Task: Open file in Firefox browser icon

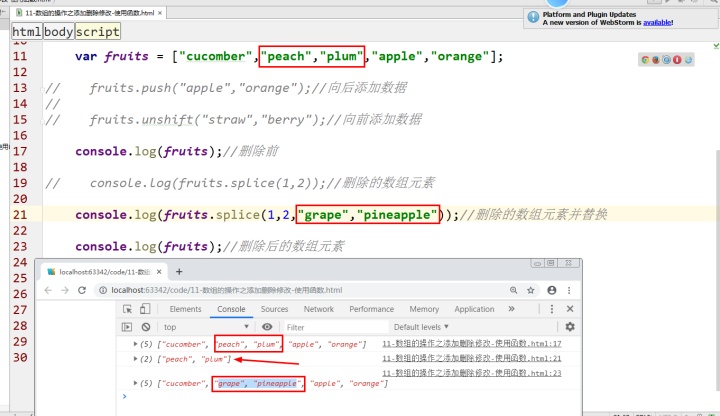Action: 656,60
